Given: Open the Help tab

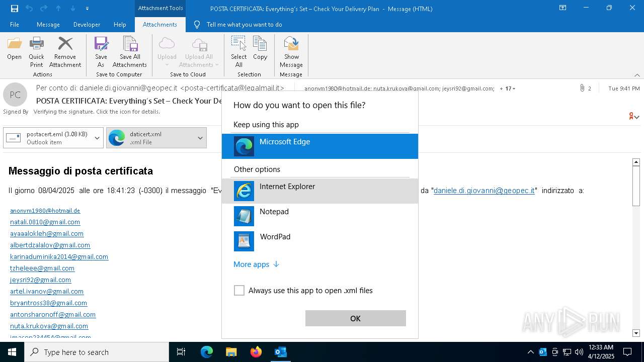Looking at the screenshot, I should [x=120, y=25].
